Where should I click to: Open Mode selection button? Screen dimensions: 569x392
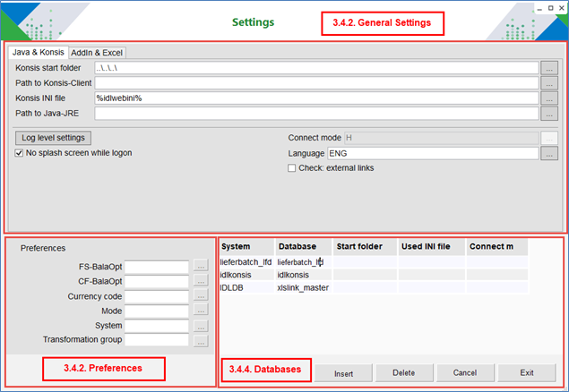pos(201,310)
